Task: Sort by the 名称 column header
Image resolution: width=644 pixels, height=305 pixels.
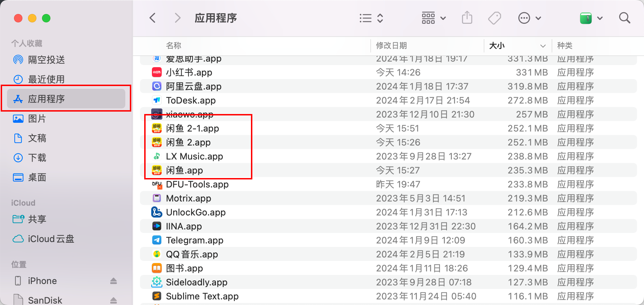Action: pos(174,45)
